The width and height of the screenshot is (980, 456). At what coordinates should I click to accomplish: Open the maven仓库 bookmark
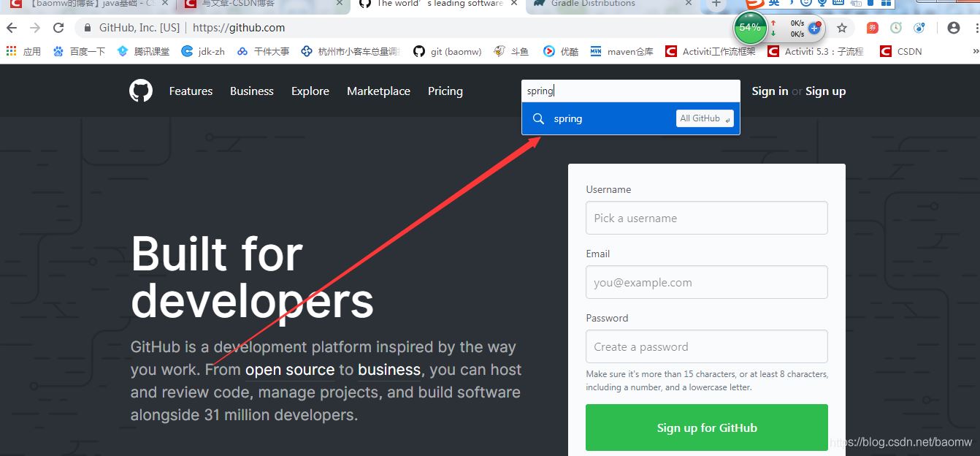pyautogui.click(x=621, y=51)
